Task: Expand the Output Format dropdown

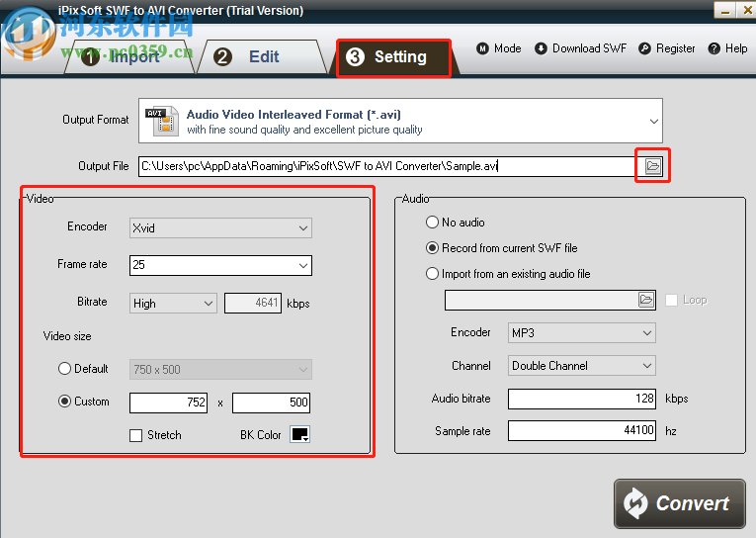Action: point(654,121)
